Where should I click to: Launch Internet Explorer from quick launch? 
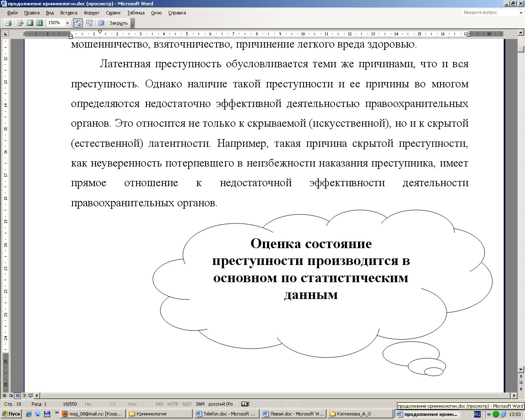(x=29, y=414)
